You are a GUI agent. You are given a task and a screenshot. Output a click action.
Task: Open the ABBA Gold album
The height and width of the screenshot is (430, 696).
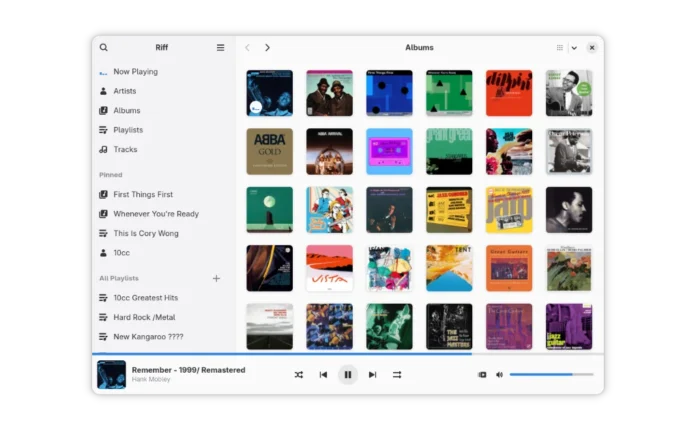[269, 151]
